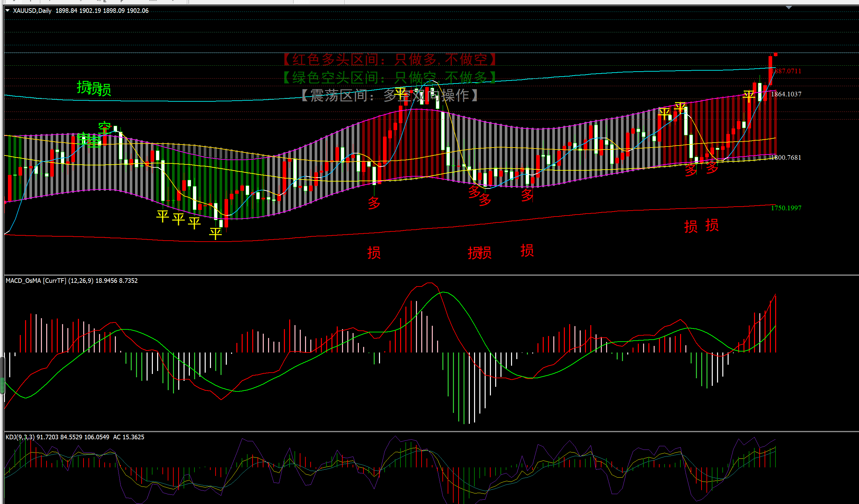Click the XAUUSD,Daily chart title text
The height and width of the screenshot is (504, 859).
point(32,11)
